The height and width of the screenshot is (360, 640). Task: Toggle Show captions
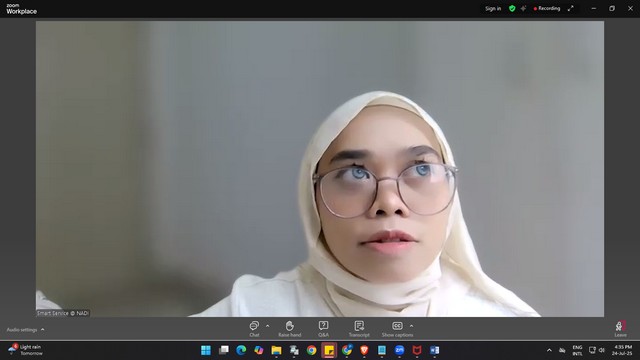tap(397, 329)
